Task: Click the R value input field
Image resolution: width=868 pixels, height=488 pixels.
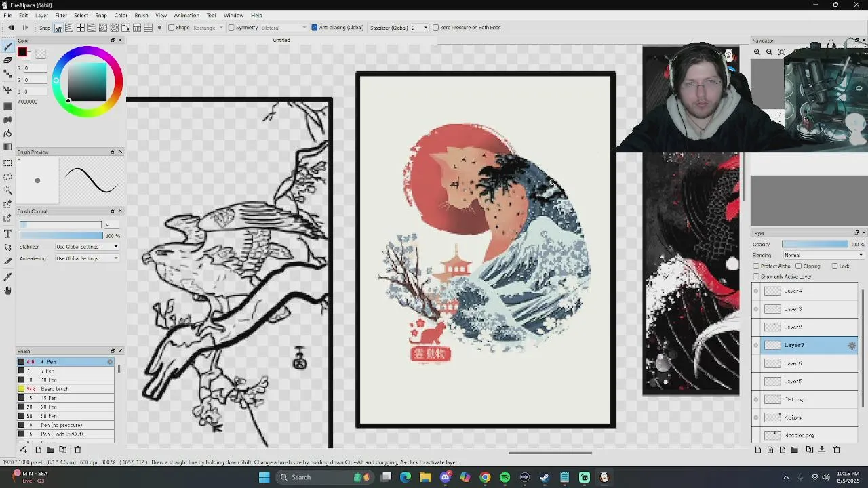Action: (x=37, y=68)
